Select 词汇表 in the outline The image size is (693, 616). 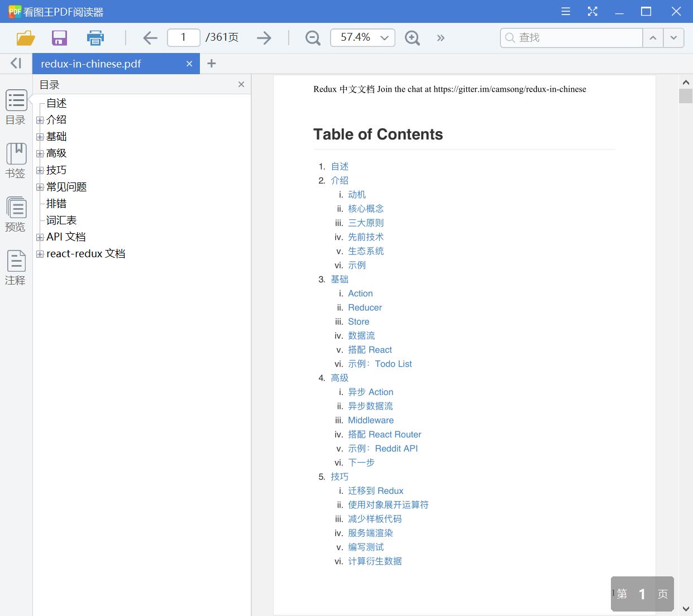click(61, 220)
